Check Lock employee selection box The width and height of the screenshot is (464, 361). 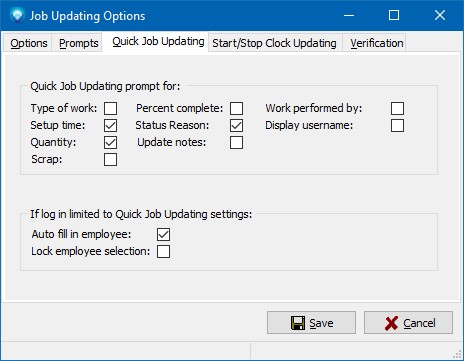(x=163, y=251)
